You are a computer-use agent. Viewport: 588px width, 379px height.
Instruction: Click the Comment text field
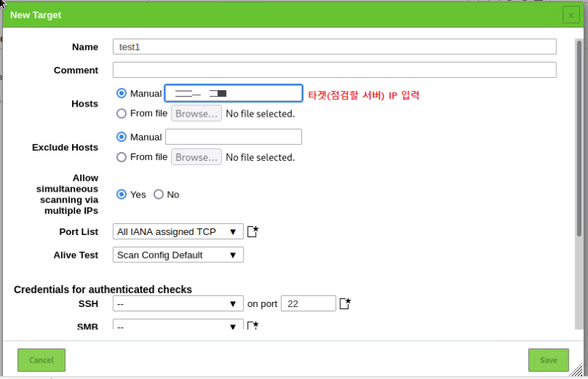334,71
